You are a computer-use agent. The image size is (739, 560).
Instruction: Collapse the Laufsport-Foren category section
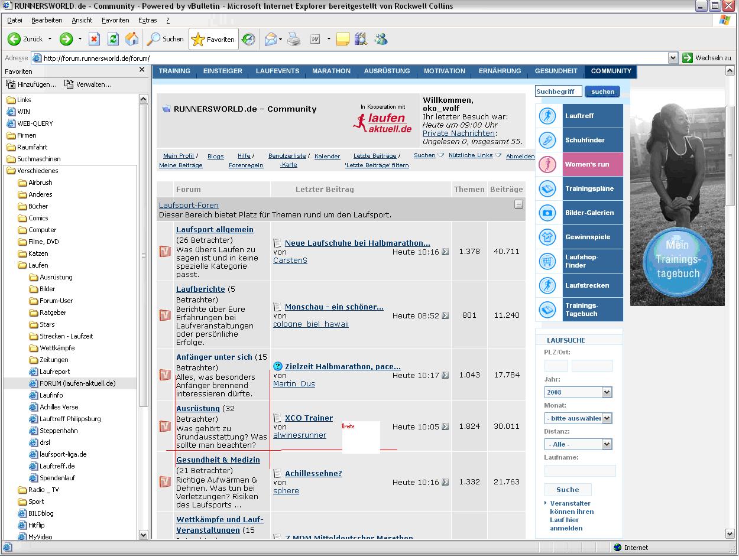[x=518, y=204]
